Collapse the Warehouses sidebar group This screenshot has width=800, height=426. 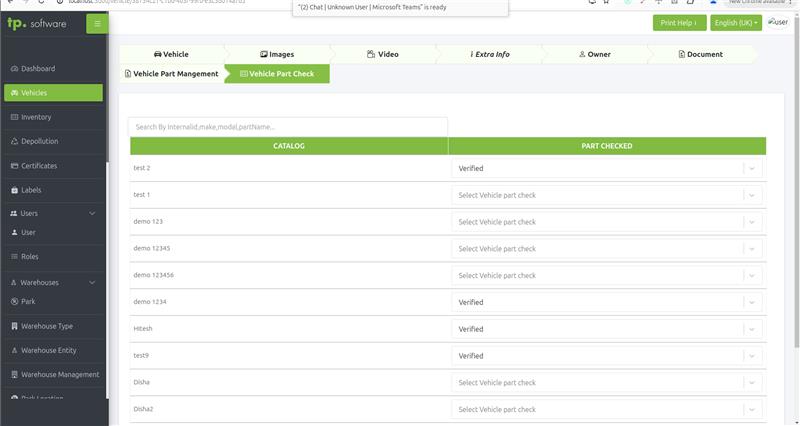tap(92, 283)
